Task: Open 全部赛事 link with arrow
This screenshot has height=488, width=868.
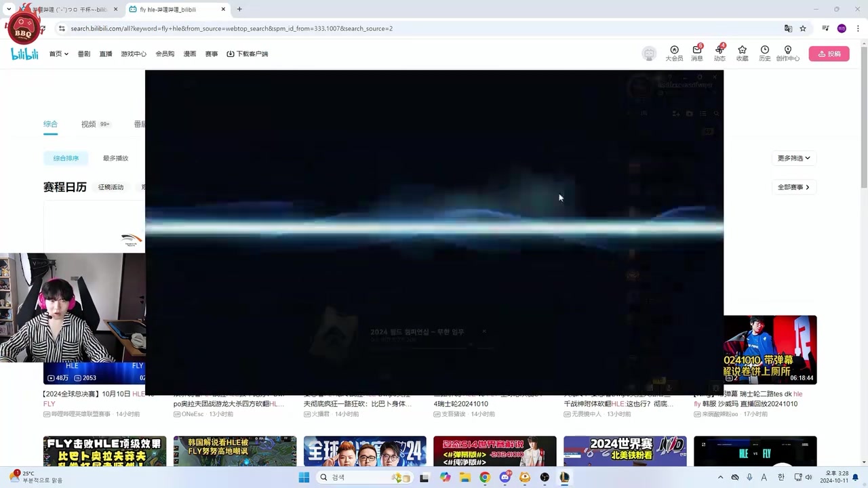Action: coord(793,187)
